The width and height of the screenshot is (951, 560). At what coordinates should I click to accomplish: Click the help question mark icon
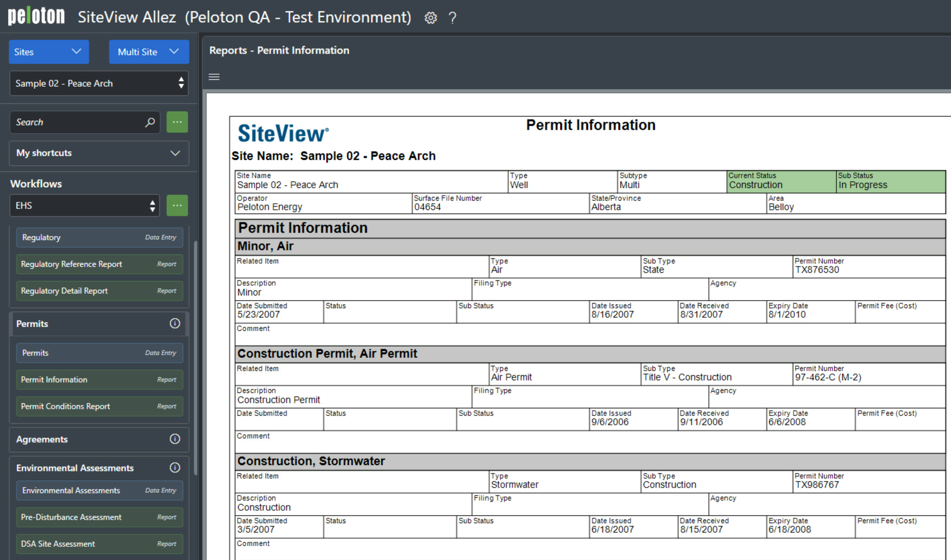tap(452, 18)
